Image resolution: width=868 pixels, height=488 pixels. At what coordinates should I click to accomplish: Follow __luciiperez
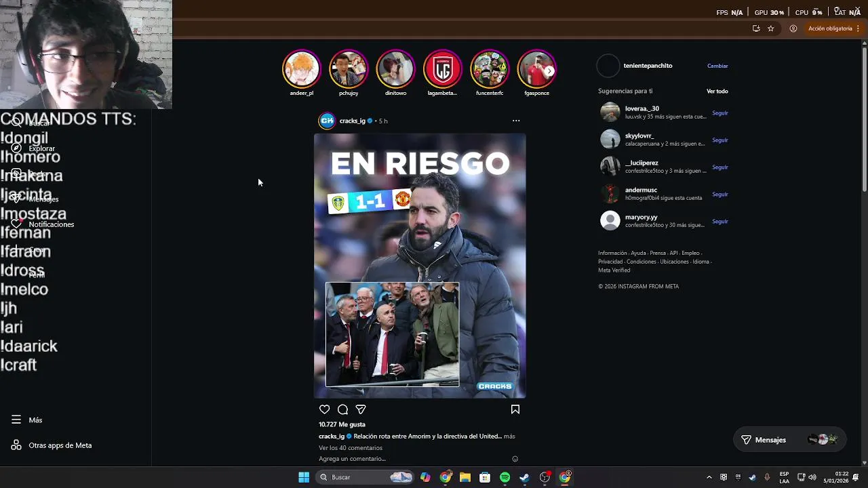720,167
